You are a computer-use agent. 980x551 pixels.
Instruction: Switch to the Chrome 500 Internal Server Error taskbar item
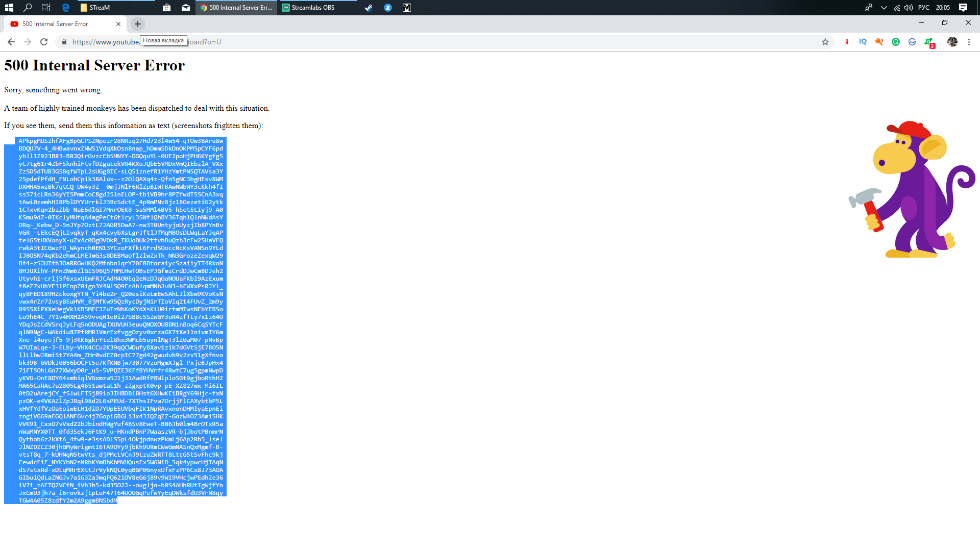point(236,8)
